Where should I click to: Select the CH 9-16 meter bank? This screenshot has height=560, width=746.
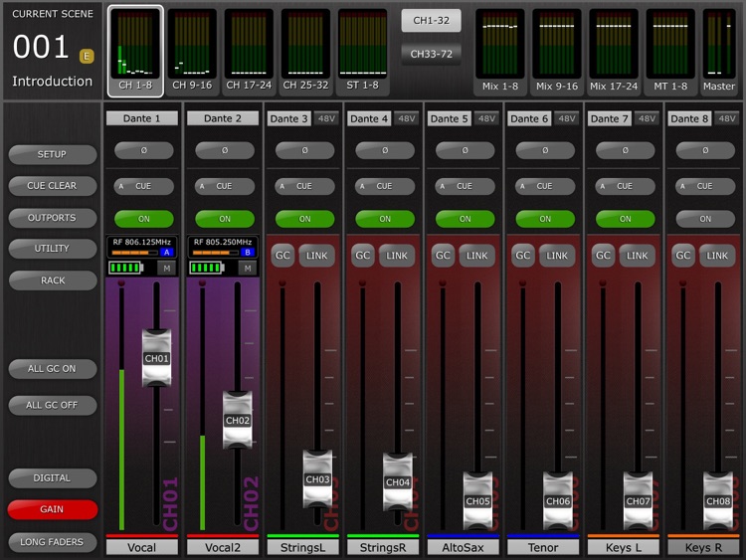pyautogui.click(x=192, y=51)
